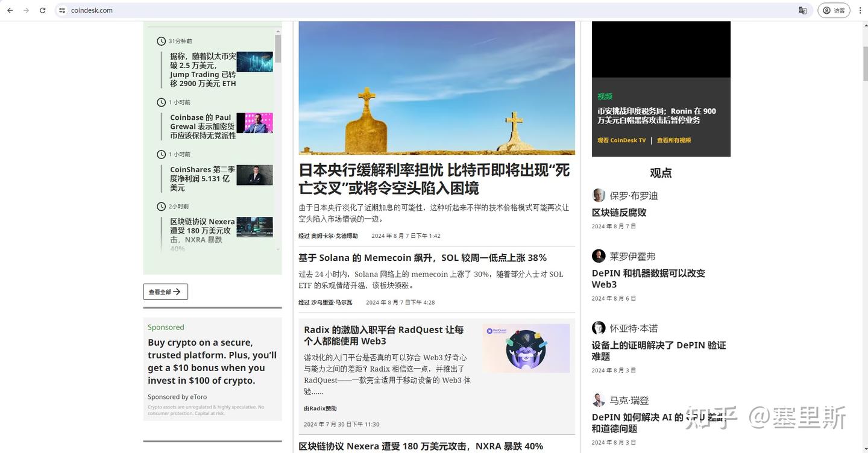Click the site information icon beside coindesk.com

[61, 10]
